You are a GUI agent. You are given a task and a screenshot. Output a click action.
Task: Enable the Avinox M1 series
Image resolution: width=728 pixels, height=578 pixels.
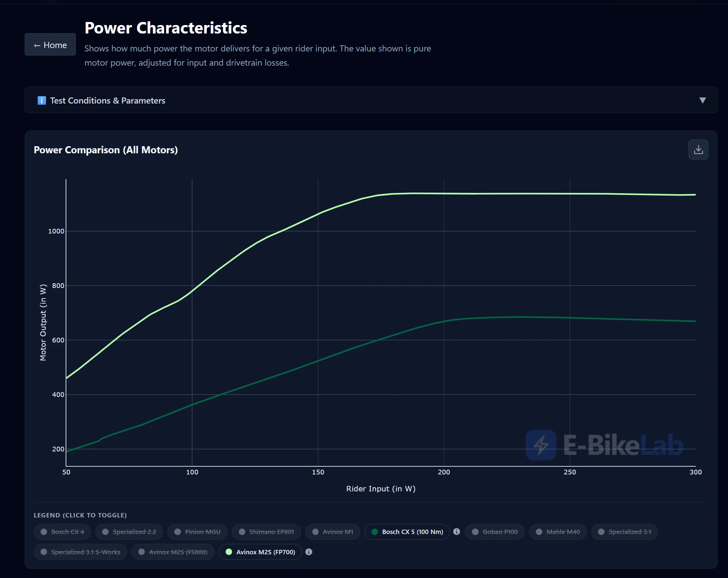(x=333, y=532)
